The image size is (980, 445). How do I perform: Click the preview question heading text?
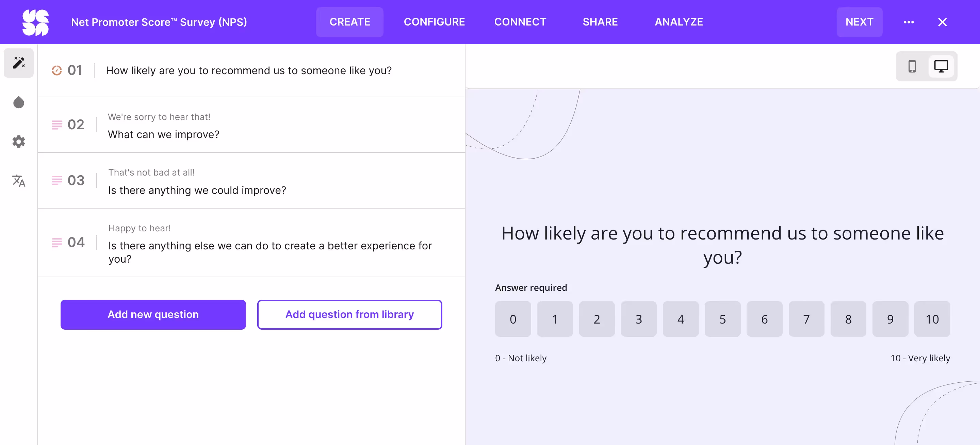(x=722, y=245)
